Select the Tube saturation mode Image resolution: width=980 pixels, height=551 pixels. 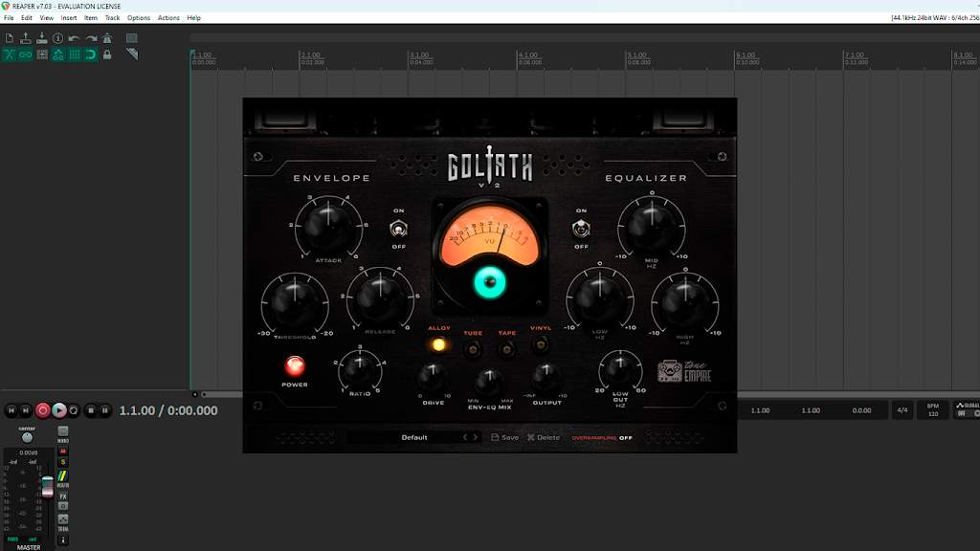473,349
